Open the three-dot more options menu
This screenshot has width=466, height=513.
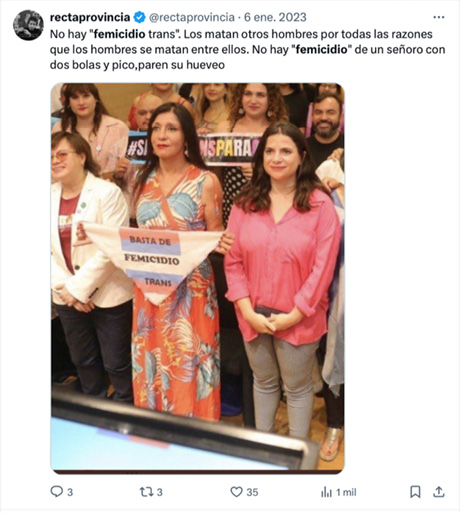[x=439, y=17]
